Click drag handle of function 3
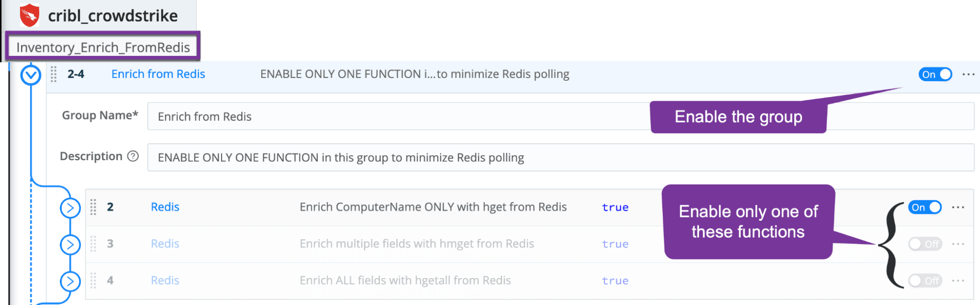 point(93,244)
